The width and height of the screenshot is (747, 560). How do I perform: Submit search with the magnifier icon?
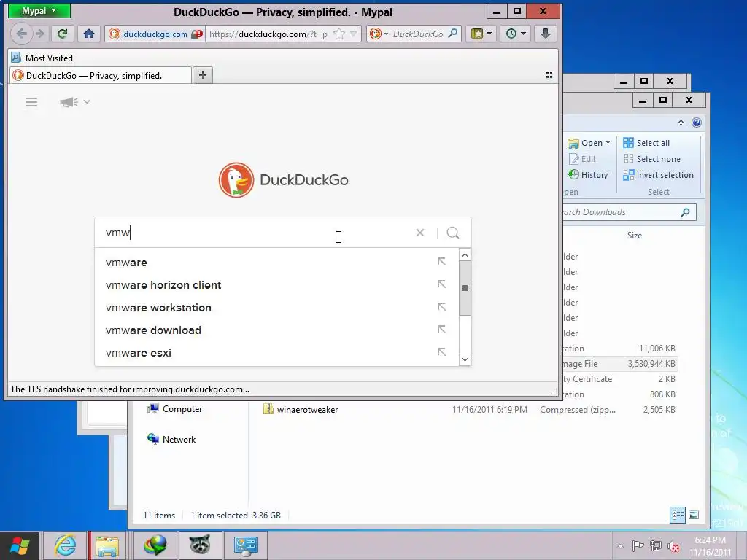point(453,233)
